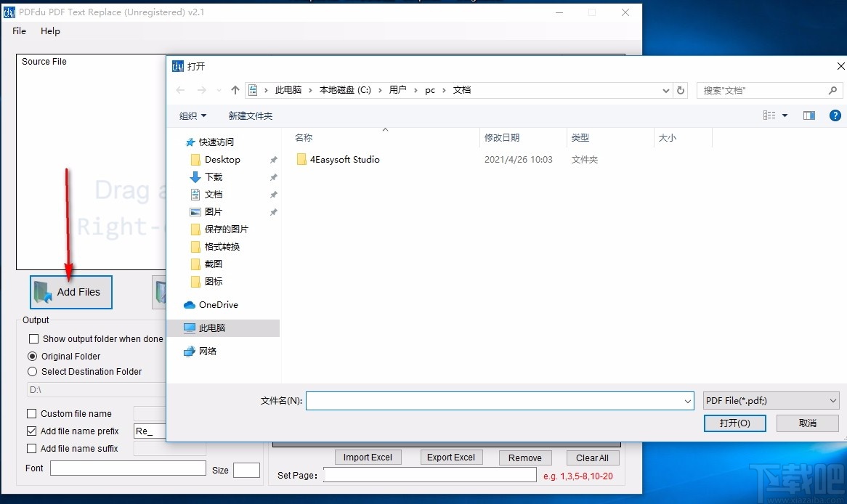Viewport: 847px width, 504px height.
Task: Enable the Custom file name checkbox
Action: pos(32,412)
